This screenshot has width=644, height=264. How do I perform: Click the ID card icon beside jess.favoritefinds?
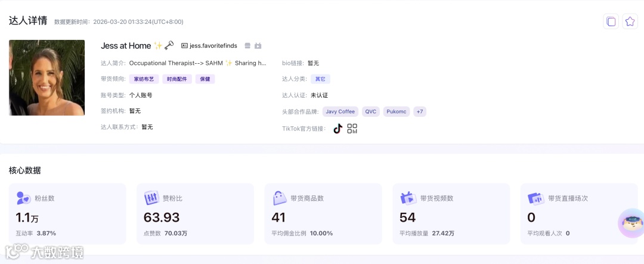(x=184, y=46)
